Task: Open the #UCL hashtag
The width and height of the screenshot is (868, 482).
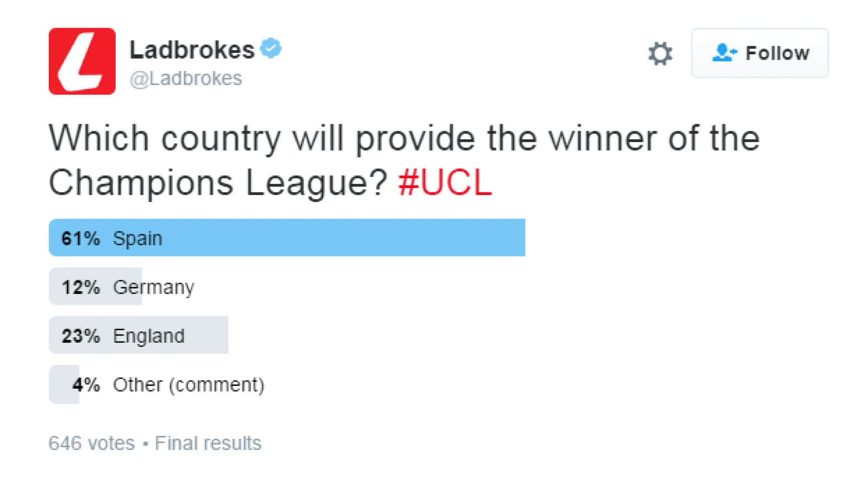Action: (445, 182)
